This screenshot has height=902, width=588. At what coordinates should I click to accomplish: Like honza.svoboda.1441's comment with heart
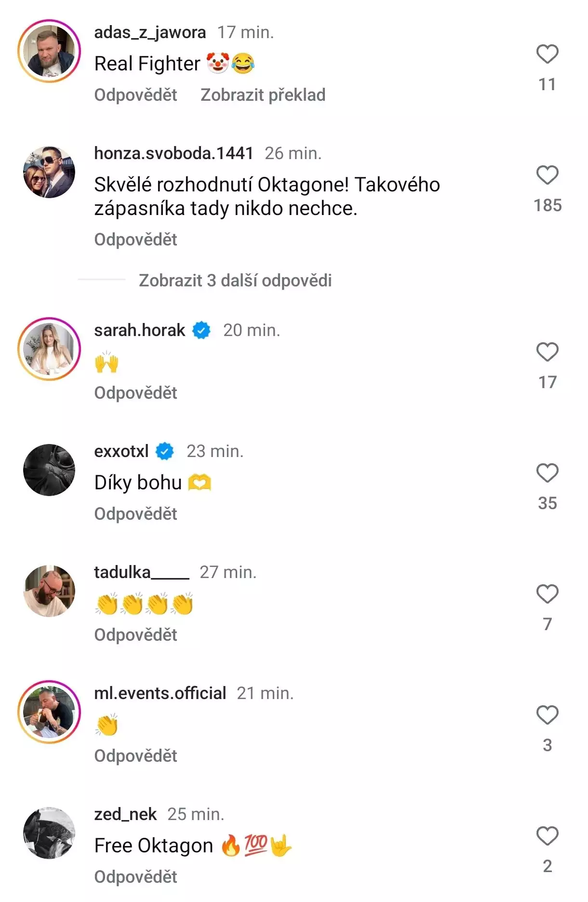click(x=547, y=175)
